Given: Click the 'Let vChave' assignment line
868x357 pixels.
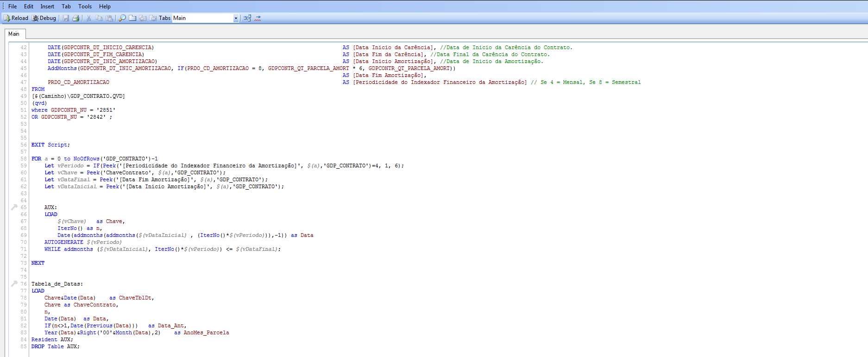Looking at the screenshot, I should [x=135, y=172].
